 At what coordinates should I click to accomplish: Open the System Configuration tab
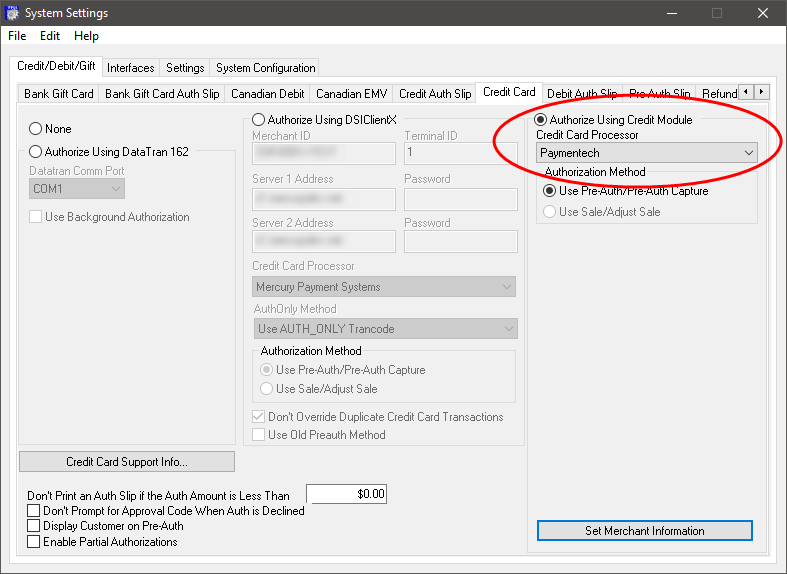click(266, 68)
